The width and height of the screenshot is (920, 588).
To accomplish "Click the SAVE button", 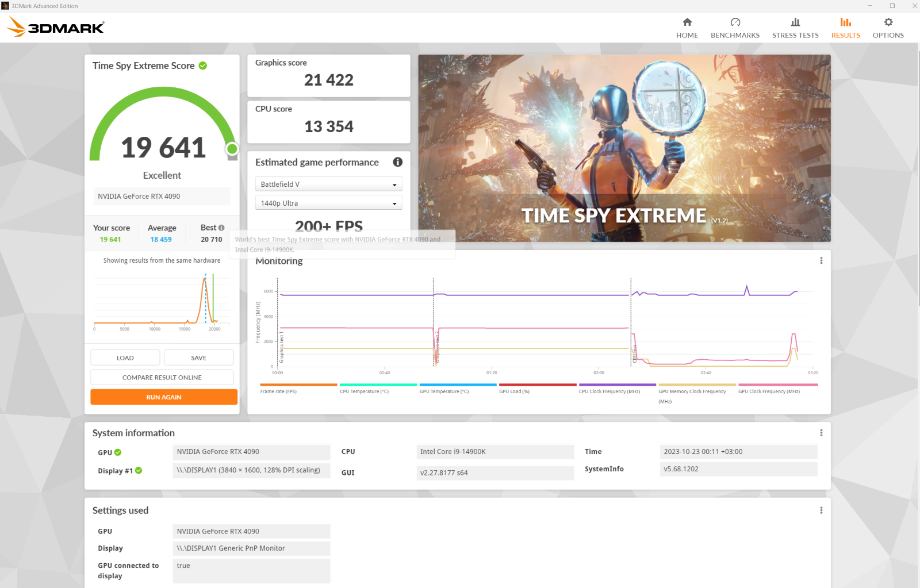I will coord(198,358).
